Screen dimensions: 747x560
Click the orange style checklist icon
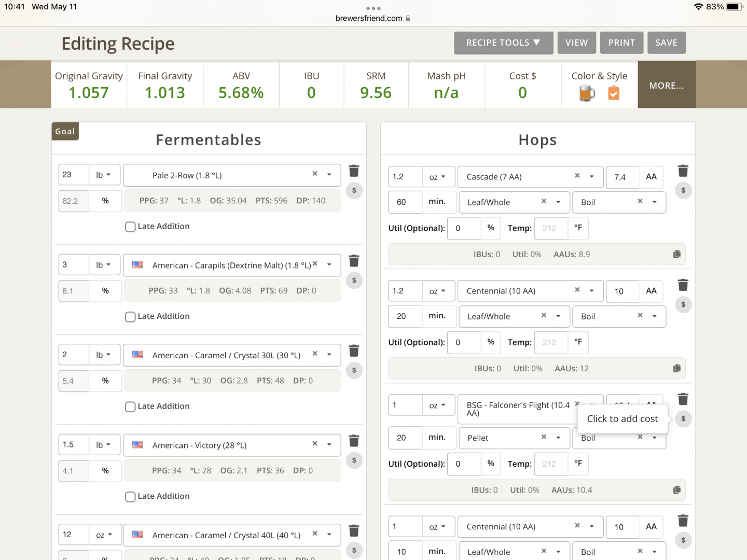point(614,93)
